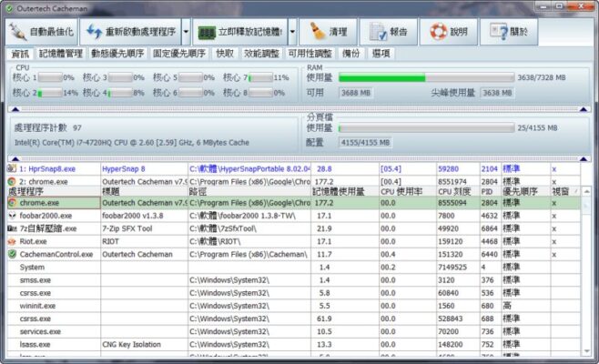Open the dropdown arrow beside 重新啟動處理程序
Image resolution: width=599 pixels, height=364 pixels.
pyautogui.click(x=186, y=32)
